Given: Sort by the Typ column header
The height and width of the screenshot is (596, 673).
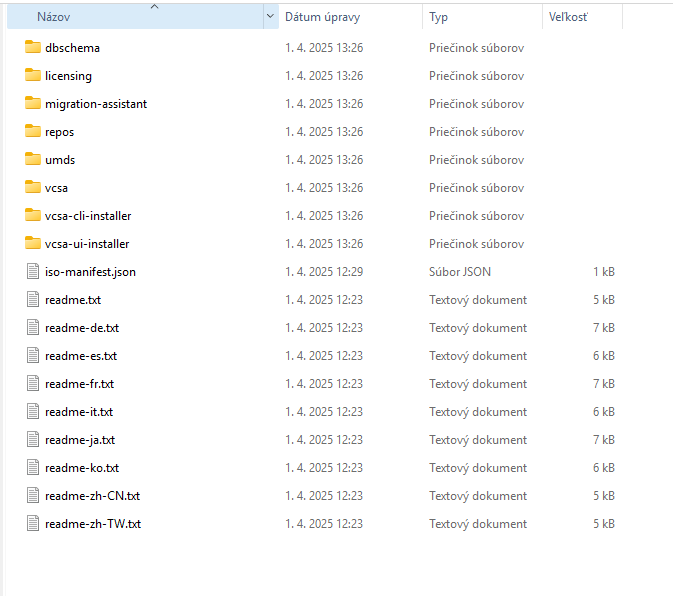Looking at the screenshot, I should (x=482, y=16).
